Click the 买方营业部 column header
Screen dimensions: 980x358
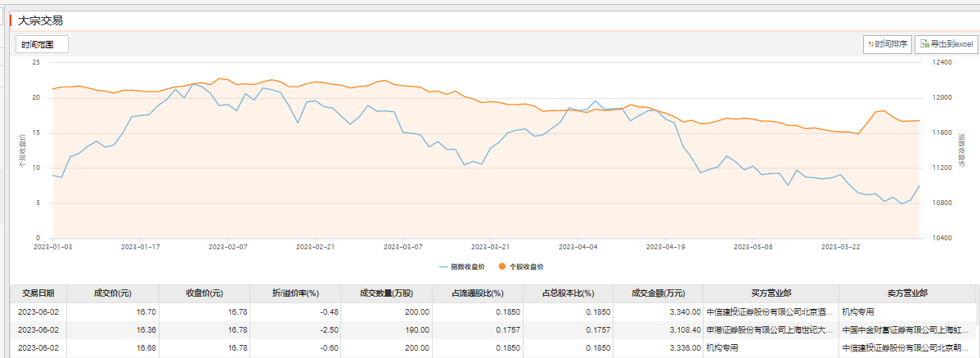(x=771, y=293)
